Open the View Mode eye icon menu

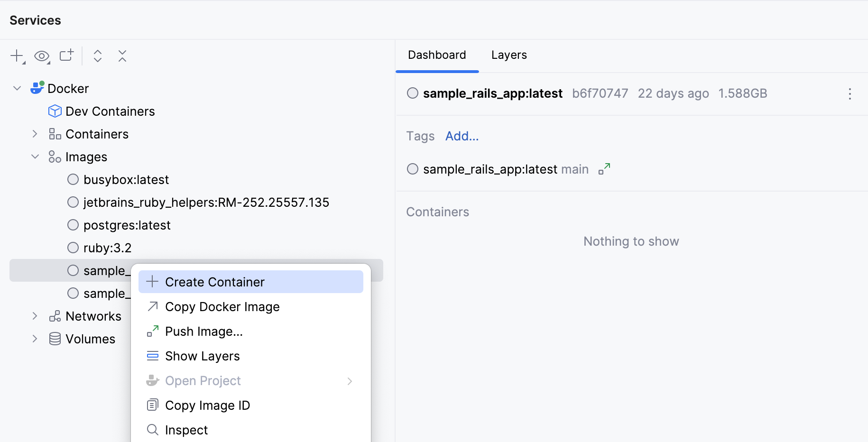click(x=42, y=56)
